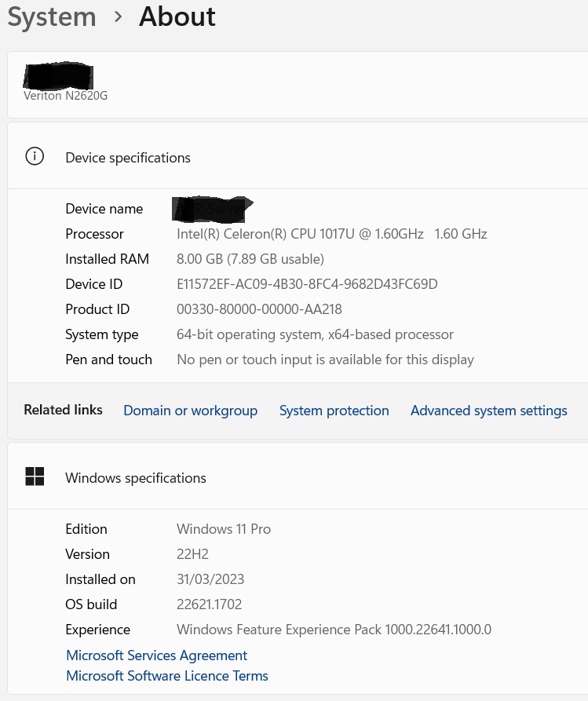Click the Edition label
The height and width of the screenshot is (701, 588).
tap(86, 529)
